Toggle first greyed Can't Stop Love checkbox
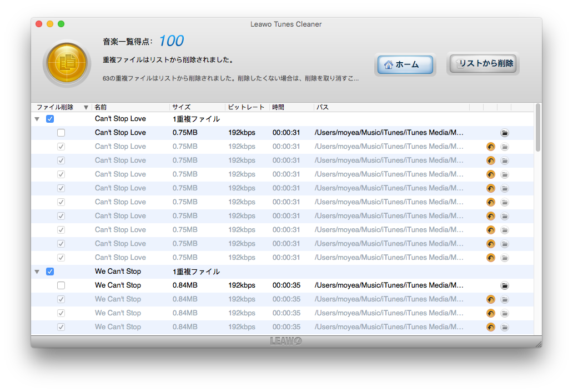573x392 pixels. 61,147
